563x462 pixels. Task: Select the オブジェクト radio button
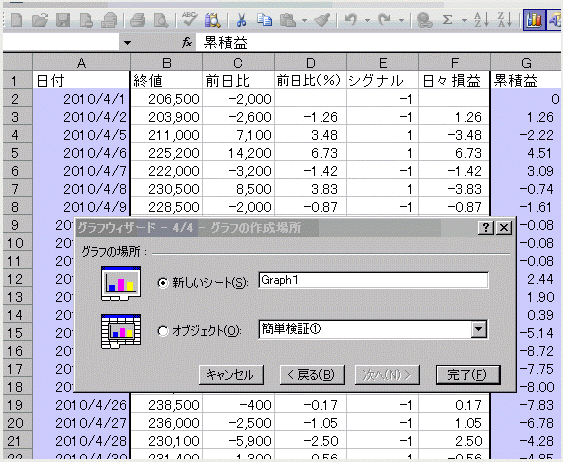(163, 331)
